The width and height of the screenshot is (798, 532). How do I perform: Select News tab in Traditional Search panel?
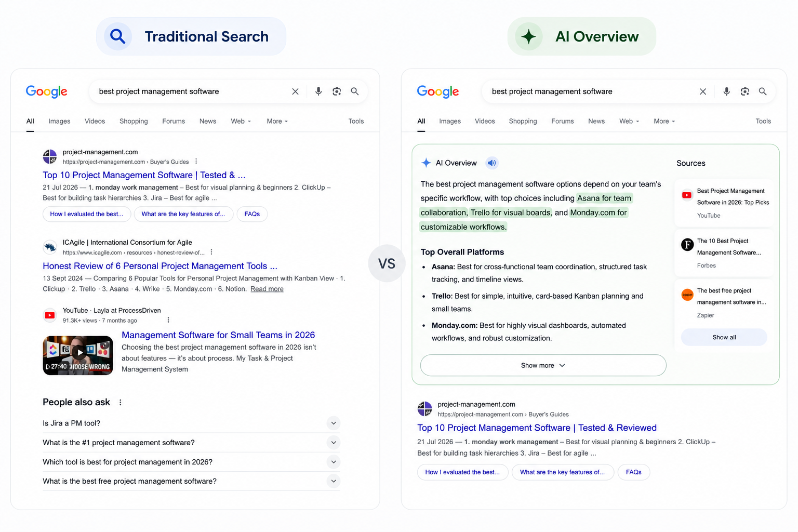point(208,121)
